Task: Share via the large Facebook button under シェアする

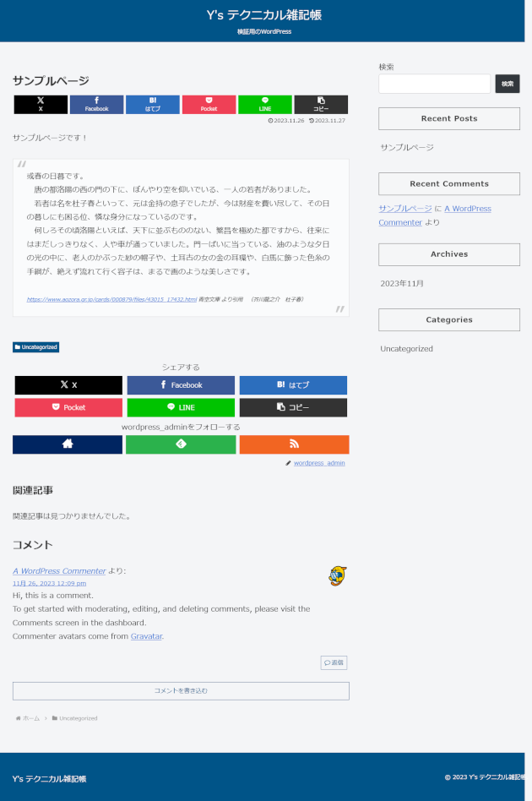Action: 181,385
